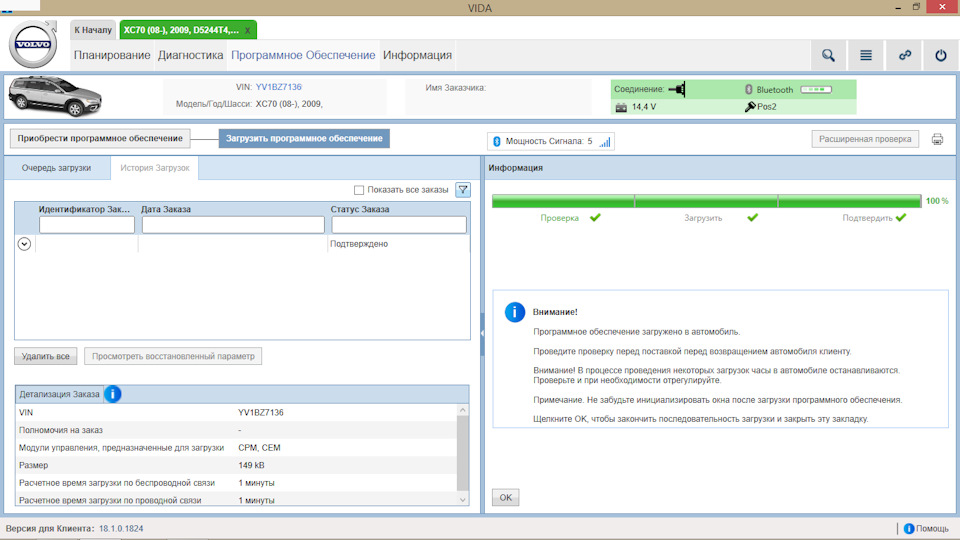Sort by Статус Заказа column header
The width and height of the screenshot is (960, 540).
[360, 209]
